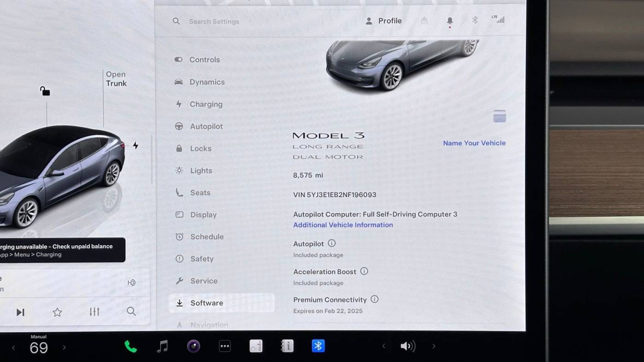
Task: Favorite the current media with the star
Action: (x=57, y=312)
